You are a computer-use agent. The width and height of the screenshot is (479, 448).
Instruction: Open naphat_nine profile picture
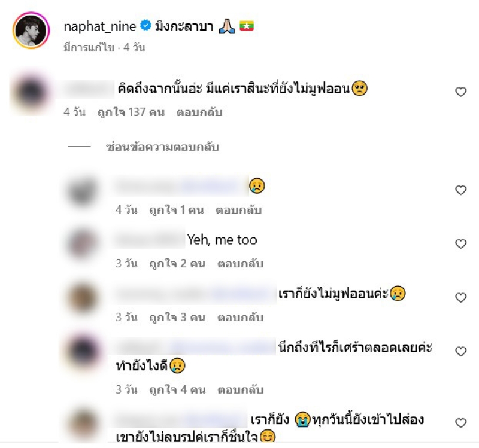pyautogui.click(x=31, y=31)
